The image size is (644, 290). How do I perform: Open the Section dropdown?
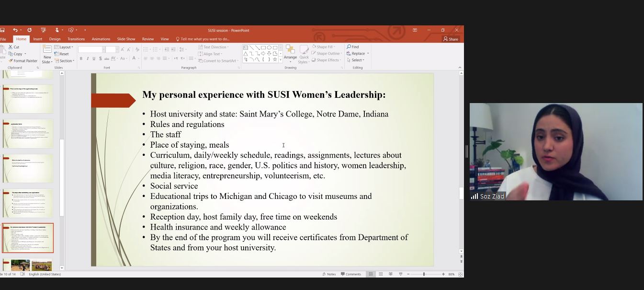click(64, 61)
